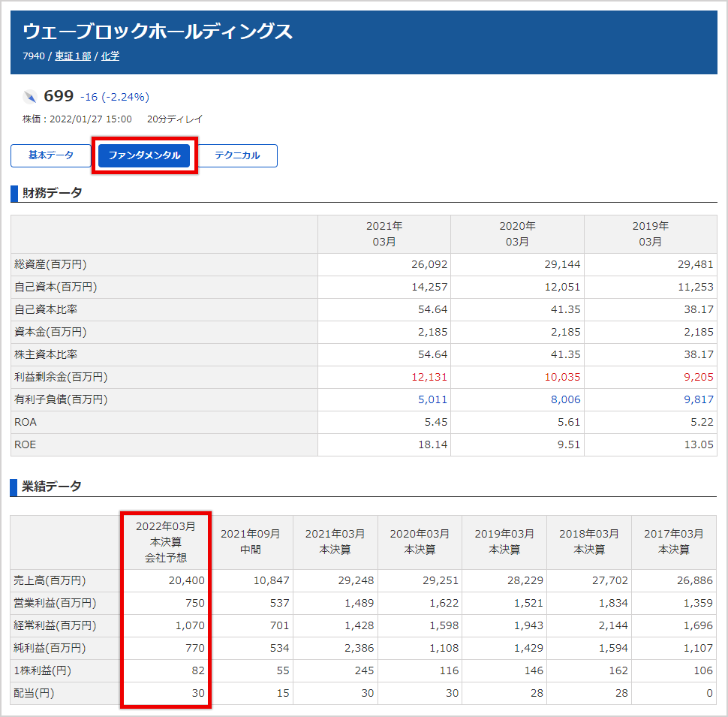Viewport: 728px width, 717px height.
Task: Click earnings per share value 245
Action: 365,670
